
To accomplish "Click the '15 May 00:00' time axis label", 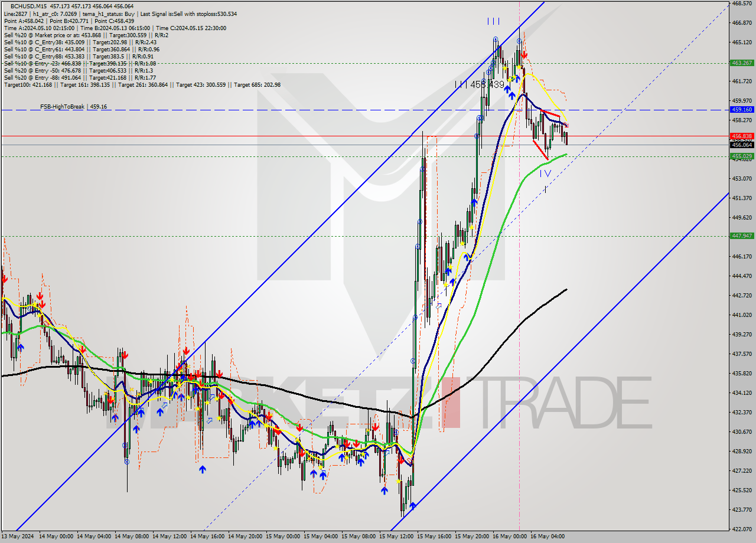I will (x=282, y=537).
